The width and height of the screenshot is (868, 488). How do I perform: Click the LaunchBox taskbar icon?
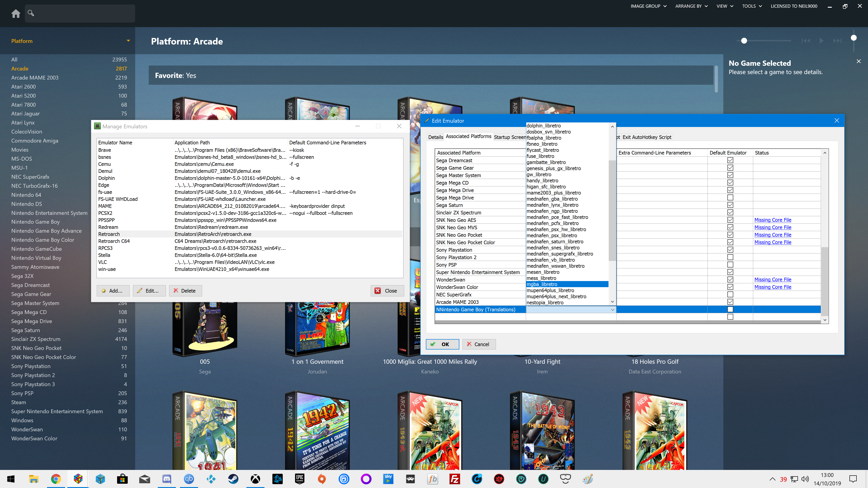coord(78,479)
